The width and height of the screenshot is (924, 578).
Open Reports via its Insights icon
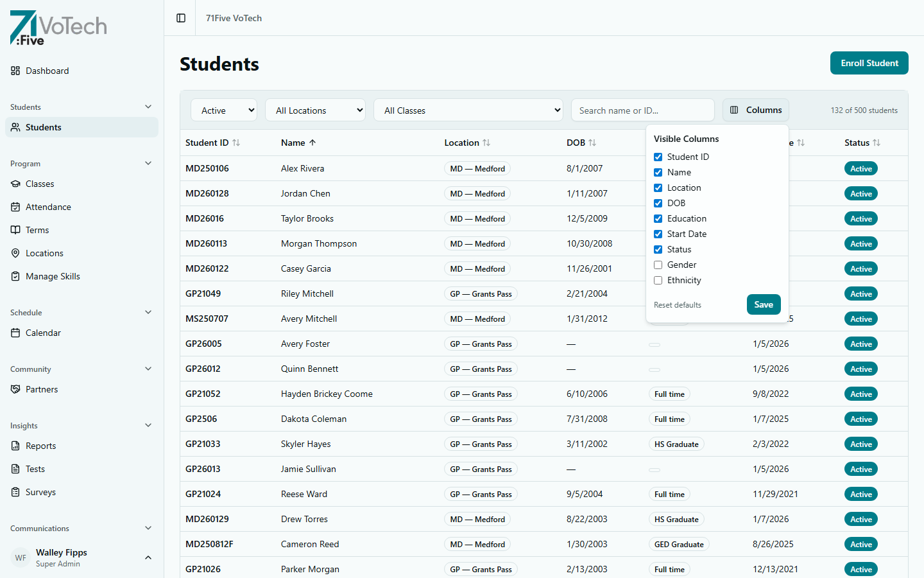[x=15, y=446]
